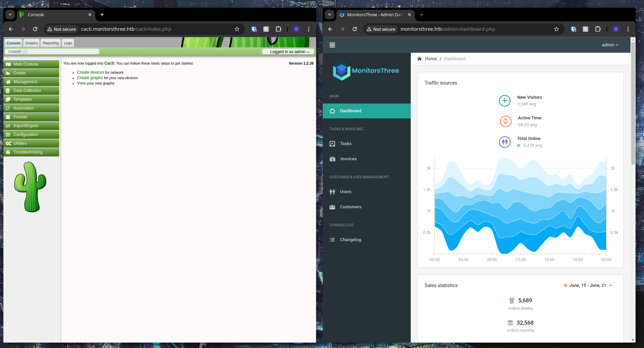Viewport: 644px width, 348px height.
Task: Open the June 15 - June 21 date dropdown
Action: [x=588, y=285]
